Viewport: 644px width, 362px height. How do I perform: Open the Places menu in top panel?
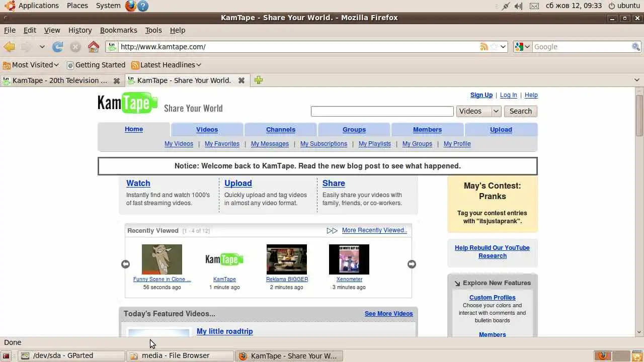pos(77,6)
